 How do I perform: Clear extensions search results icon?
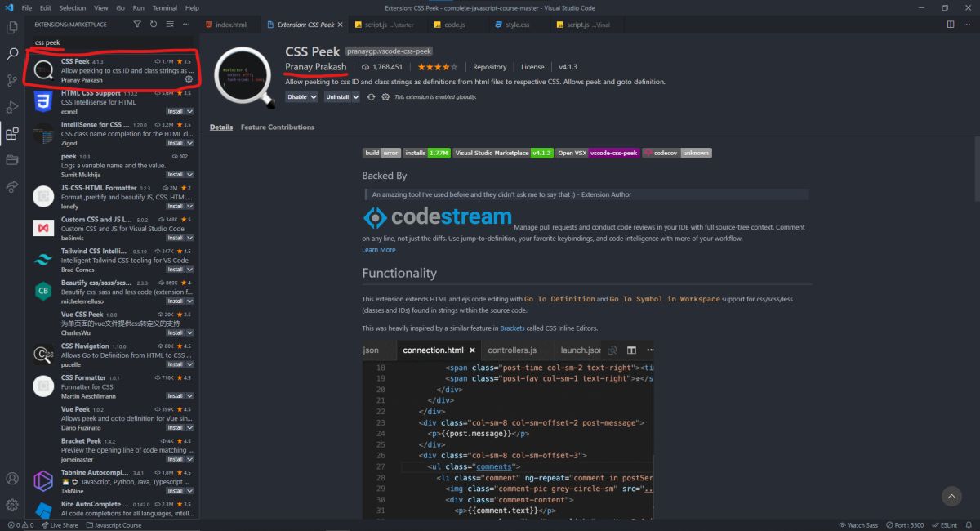[x=169, y=25]
